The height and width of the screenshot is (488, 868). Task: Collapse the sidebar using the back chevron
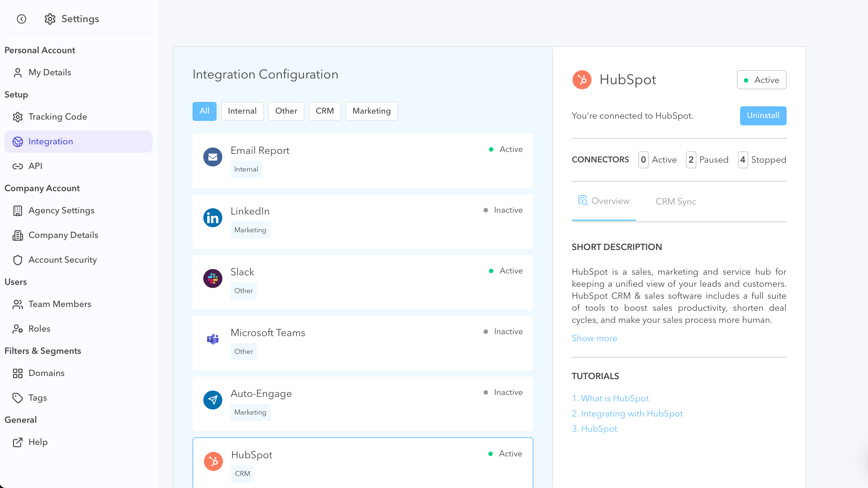pyautogui.click(x=22, y=19)
